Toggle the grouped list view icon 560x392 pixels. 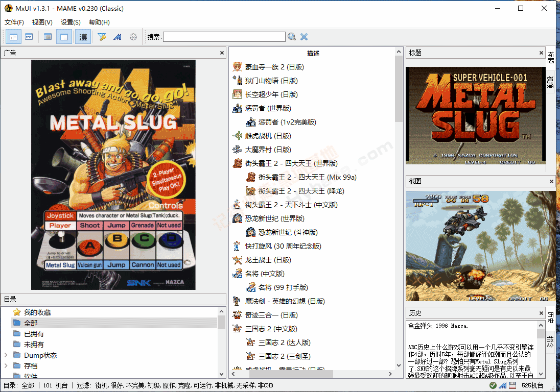coord(64,37)
